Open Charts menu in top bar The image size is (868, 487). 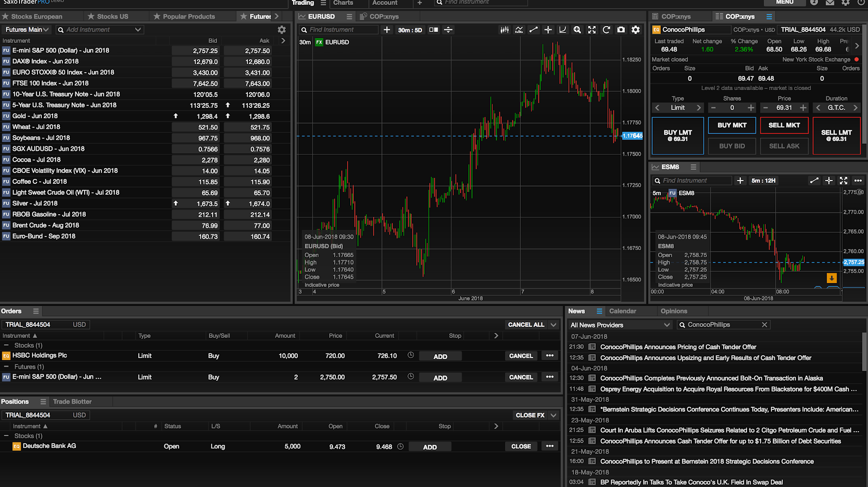tap(343, 3)
